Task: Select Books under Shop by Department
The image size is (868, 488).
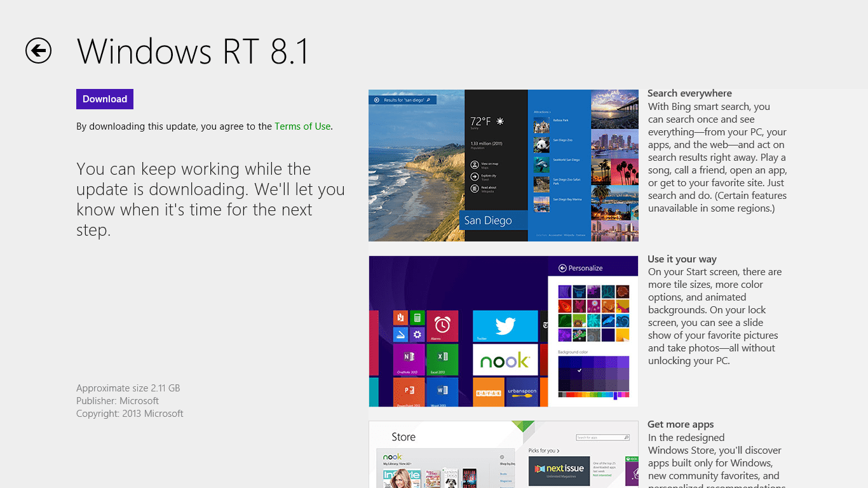Action: click(504, 473)
